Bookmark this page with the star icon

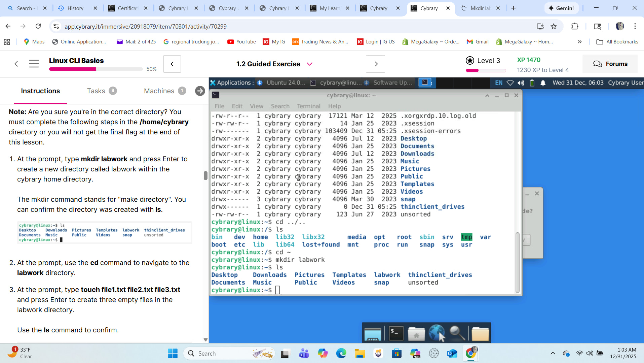tap(554, 26)
